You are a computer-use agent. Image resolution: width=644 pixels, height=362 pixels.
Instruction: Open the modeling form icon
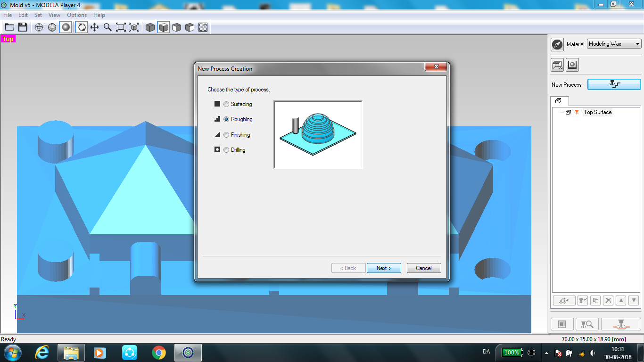pos(572,65)
